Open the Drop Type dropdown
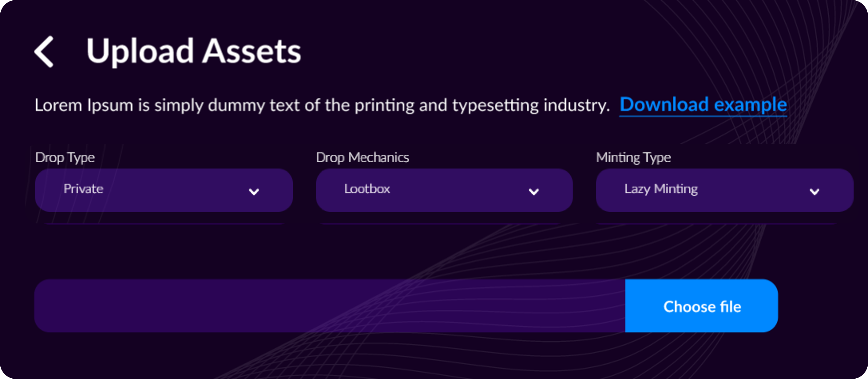The image size is (868, 379). (164, 190)
